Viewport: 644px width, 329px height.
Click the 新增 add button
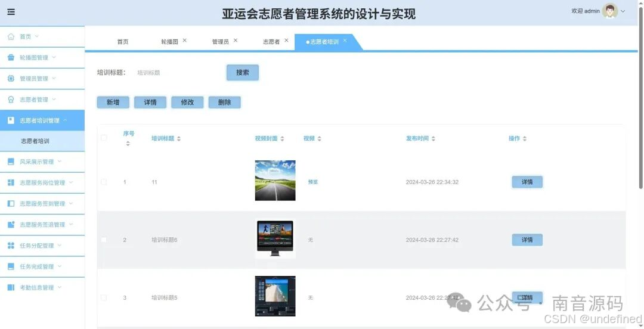click(x=113, y=103)
